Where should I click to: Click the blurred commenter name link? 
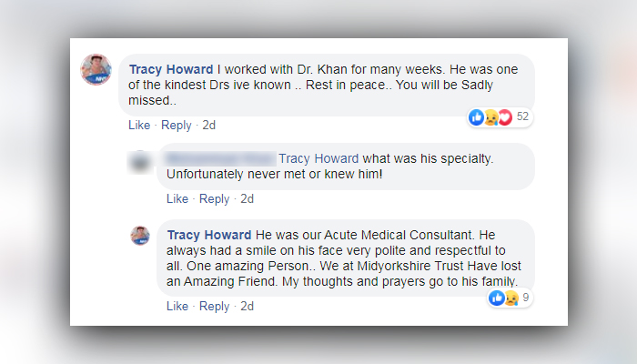[219, 157]
